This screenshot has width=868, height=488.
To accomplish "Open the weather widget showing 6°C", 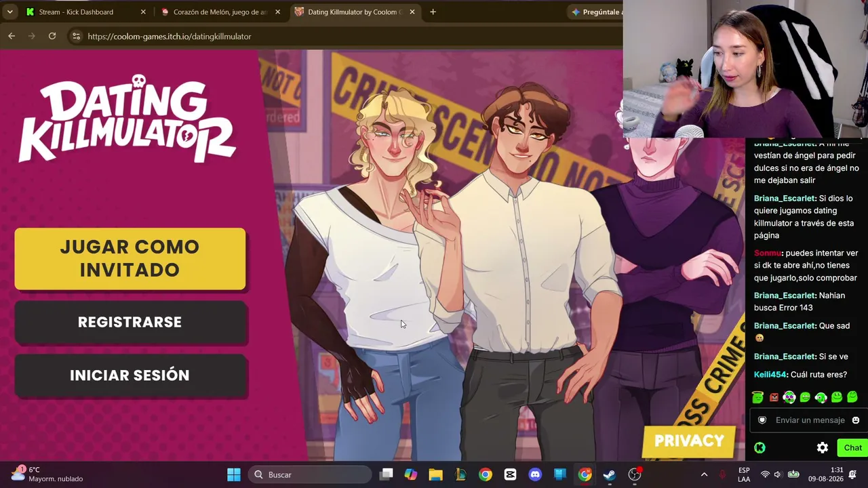I will point(46,474).
